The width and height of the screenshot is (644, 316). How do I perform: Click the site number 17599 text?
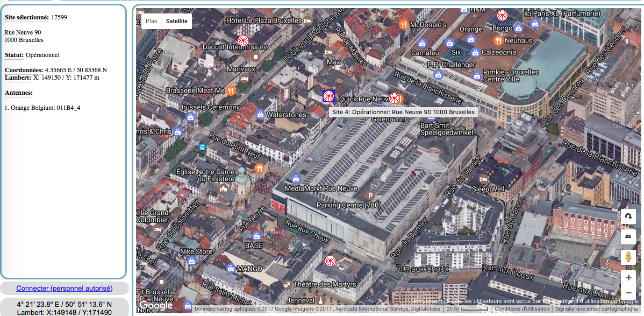tap(59, 17)
